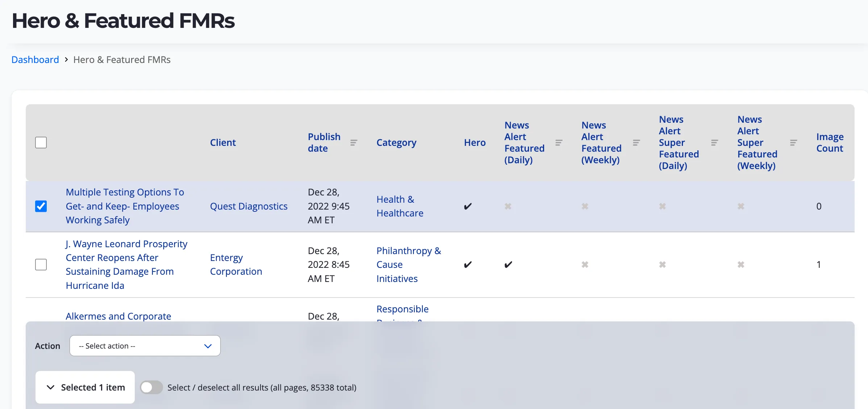Screen dimensions: 868x409
Task: Open Entergy Corporation client link
Action: [x=236, y=265]
